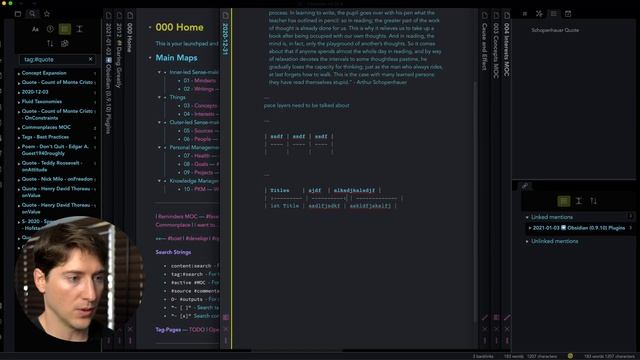This screenshot has width=640, height=360.
Task: Open the outline tab in right sidebar
Action: tap(553, 14)
